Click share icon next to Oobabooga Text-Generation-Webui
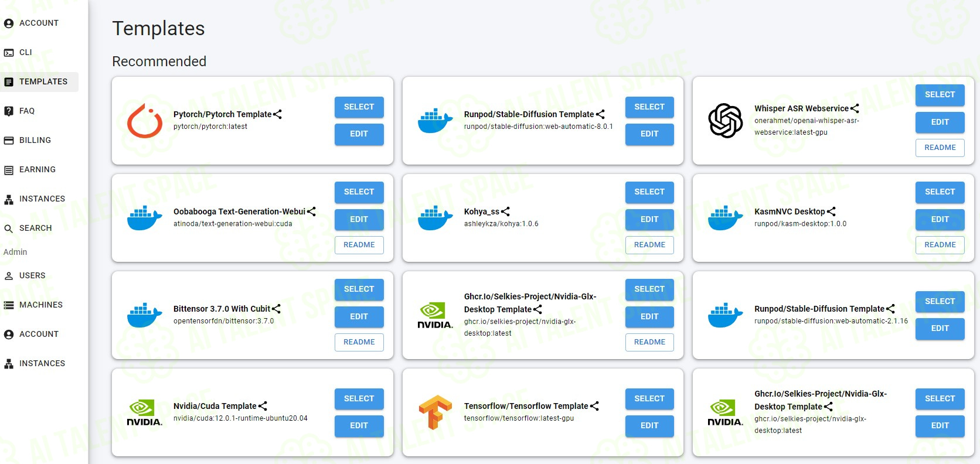This screenshot has width=980, height=464. (311, 211)
